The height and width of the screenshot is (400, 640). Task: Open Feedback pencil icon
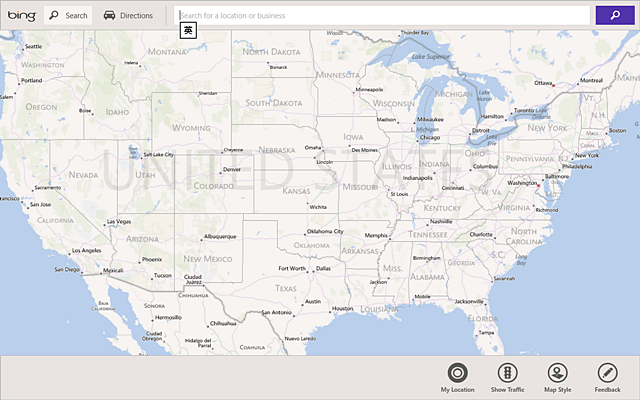coord(607,373)
